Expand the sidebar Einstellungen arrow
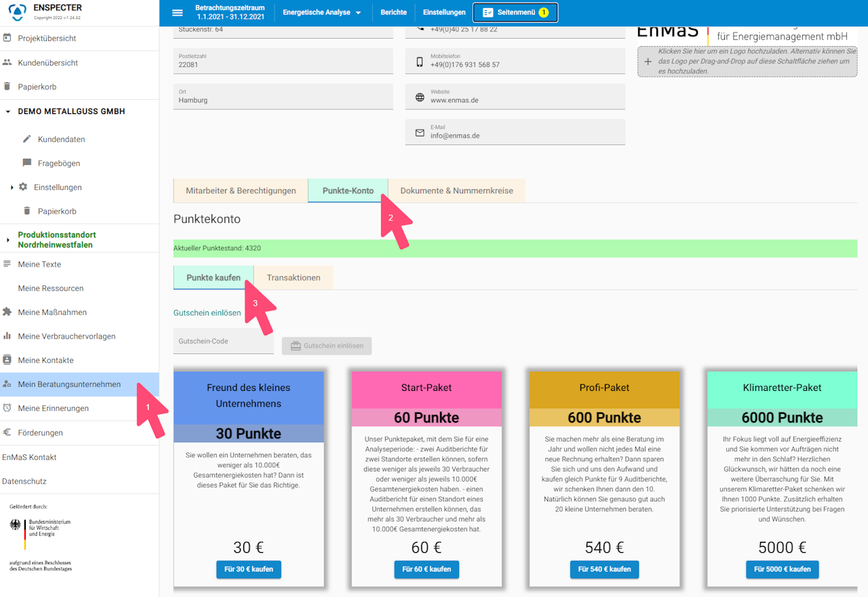Screen dimensions: 868x597 click(x=12, y=187)
